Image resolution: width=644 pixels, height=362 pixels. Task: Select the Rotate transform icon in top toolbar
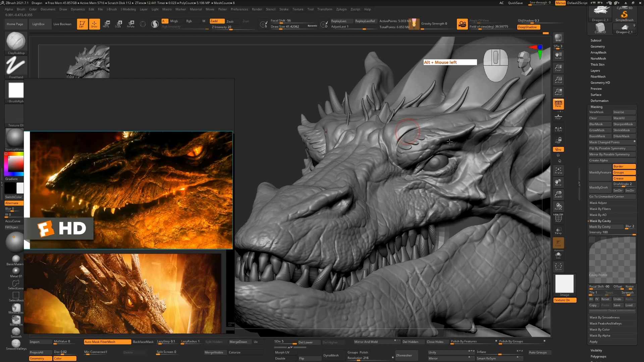(131, 24)
